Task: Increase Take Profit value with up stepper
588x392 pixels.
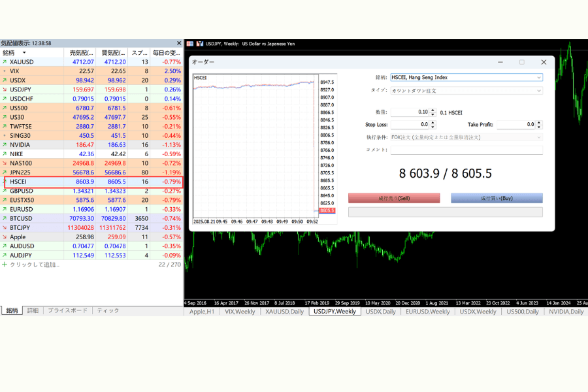Action: [x=539, y=122]
